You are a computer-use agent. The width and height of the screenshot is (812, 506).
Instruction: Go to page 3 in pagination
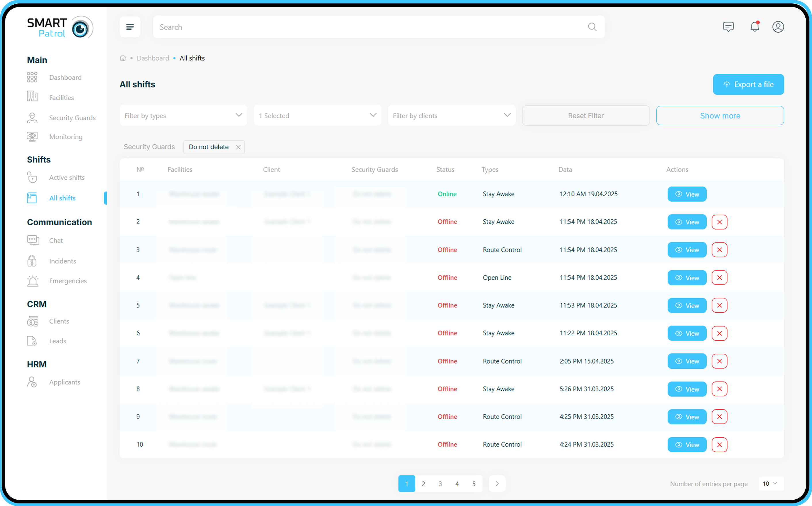[x=440, y=484]
